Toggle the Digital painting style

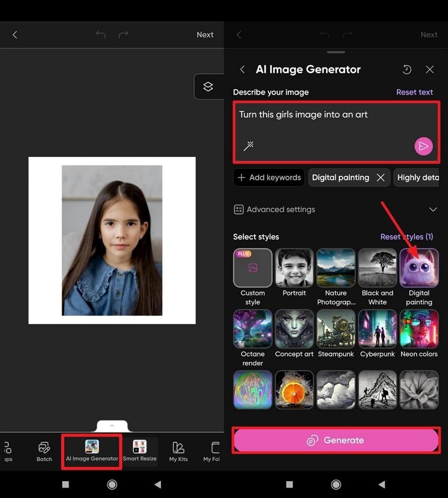(x=419, y=268)
